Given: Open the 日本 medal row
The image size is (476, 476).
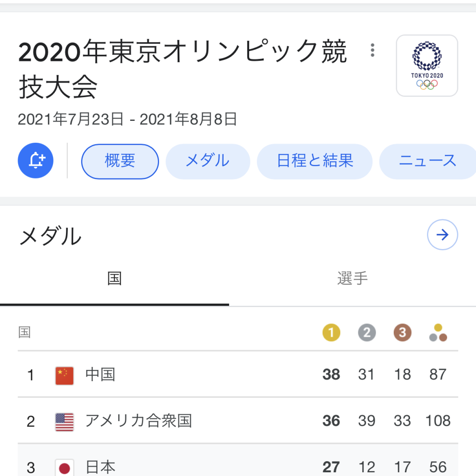Looking at the screenshot, I should pos(238,460).
